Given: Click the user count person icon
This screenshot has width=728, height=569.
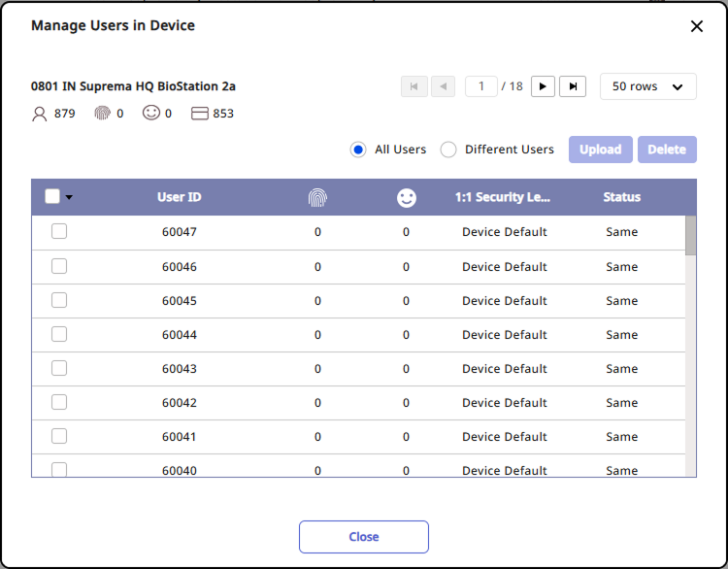Looking at the screenshot, I should [40, 114].
